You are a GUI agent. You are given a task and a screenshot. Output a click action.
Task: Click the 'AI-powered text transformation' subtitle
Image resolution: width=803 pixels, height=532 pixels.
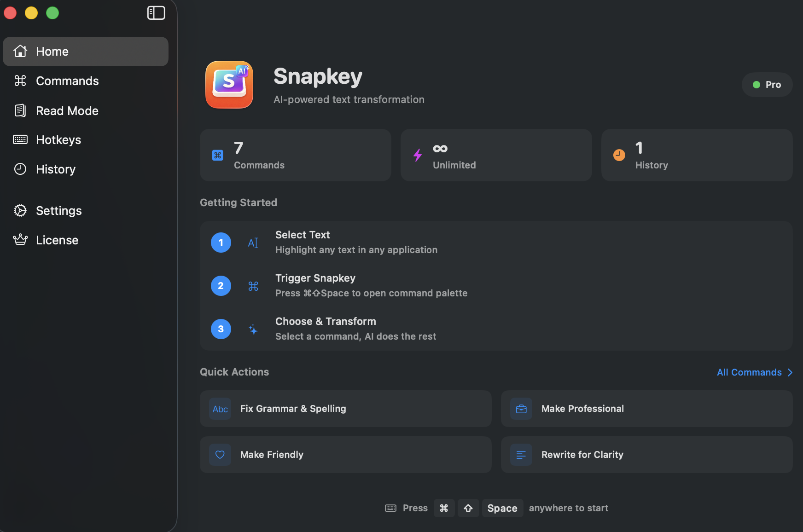click(349, 99)
